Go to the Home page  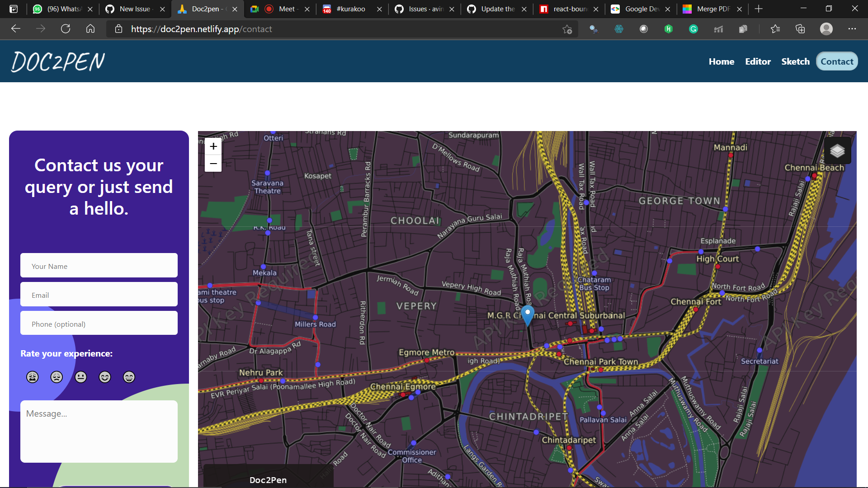coord(721,61)
